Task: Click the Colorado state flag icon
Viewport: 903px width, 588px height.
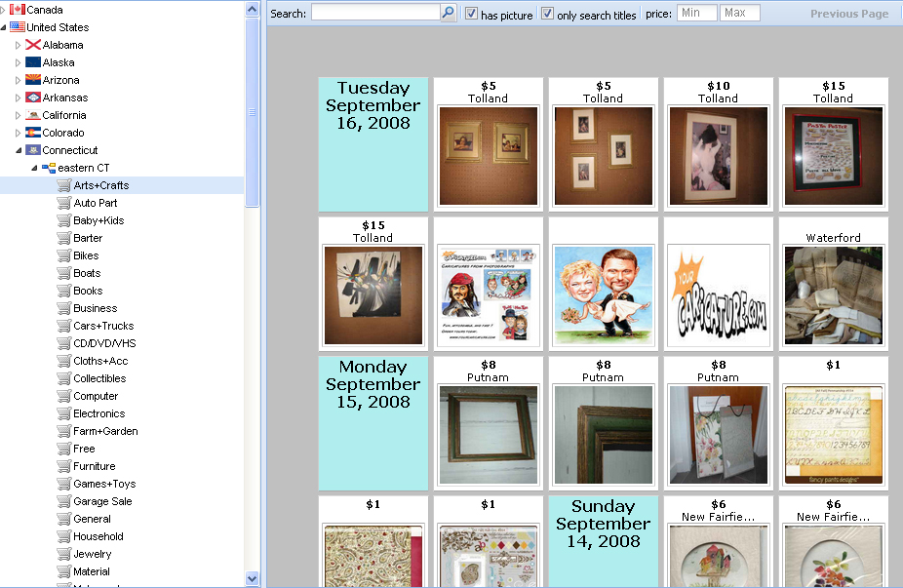Action: [x=33, y=133]
